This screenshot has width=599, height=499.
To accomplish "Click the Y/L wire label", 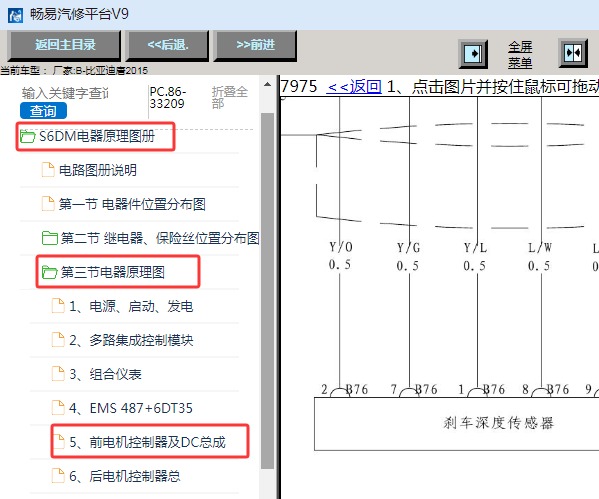I will (475, 248).
